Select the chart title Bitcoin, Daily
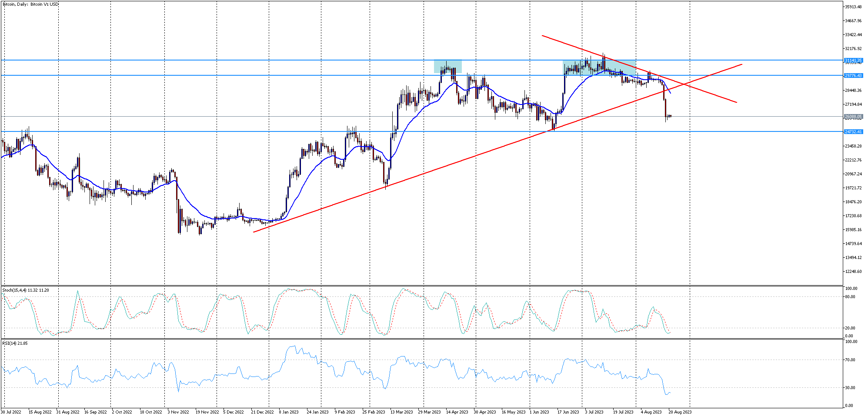Screen dimensions: 868x417 point(30,4)
